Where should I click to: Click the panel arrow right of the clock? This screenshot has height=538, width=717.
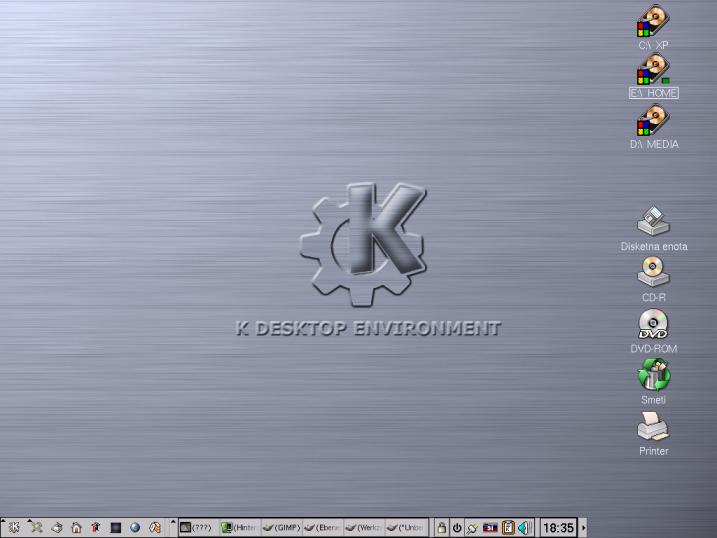[x=583, y=528]
